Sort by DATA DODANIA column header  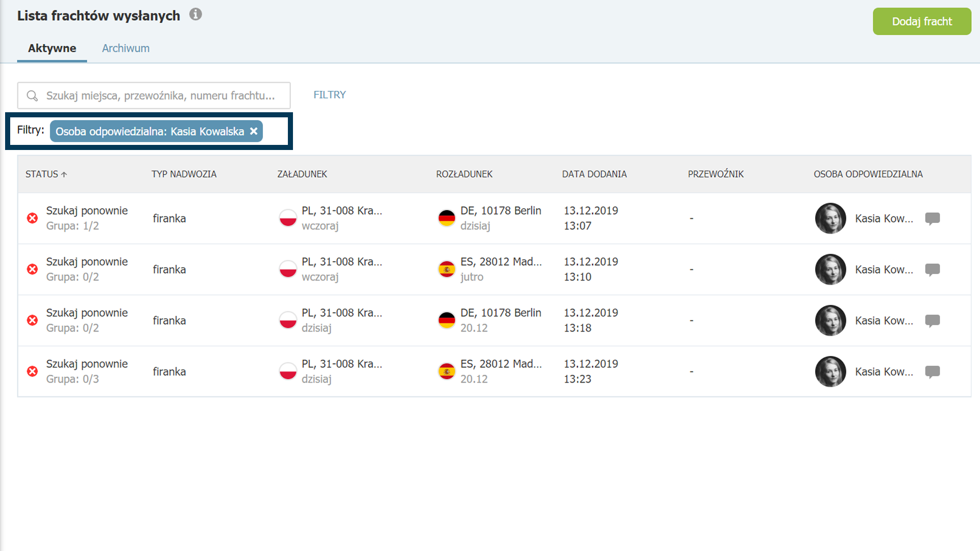coord(594,174)
